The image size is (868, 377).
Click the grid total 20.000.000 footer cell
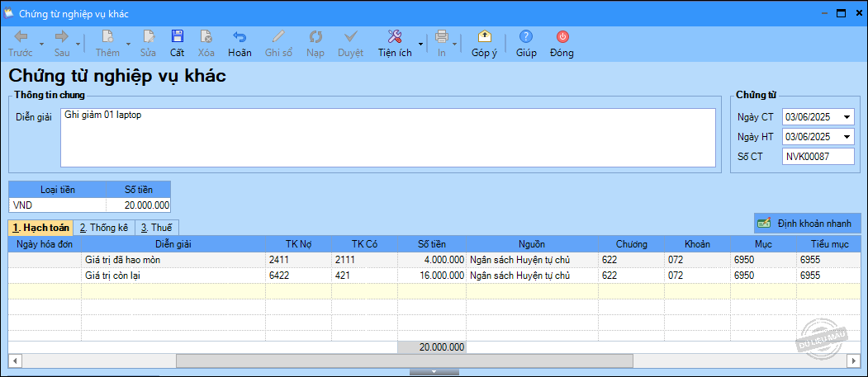point(432,347)
